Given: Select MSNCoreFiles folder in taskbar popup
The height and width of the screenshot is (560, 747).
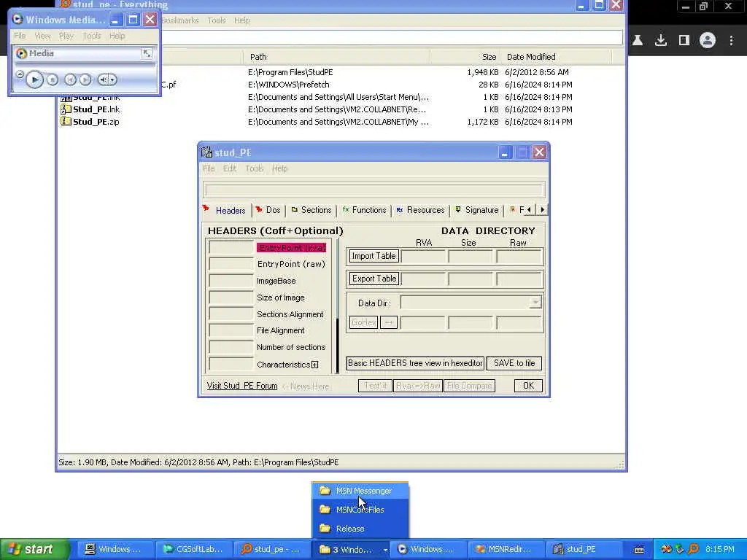Looking at the screenshot, I should coord(360,510).
